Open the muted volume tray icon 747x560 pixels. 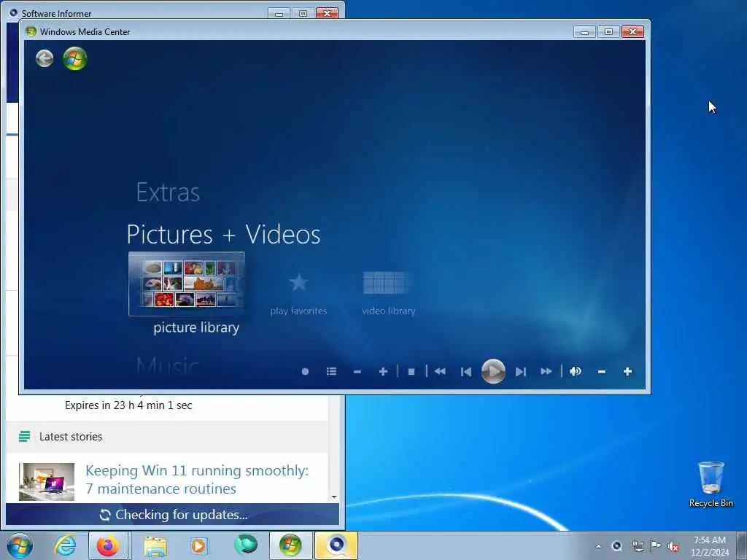coord(673,547)
